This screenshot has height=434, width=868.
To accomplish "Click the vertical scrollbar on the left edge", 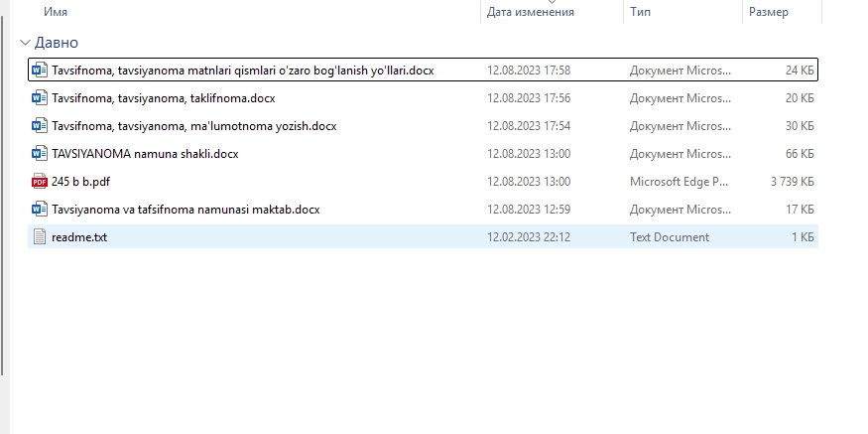I will tap(3, 199).
